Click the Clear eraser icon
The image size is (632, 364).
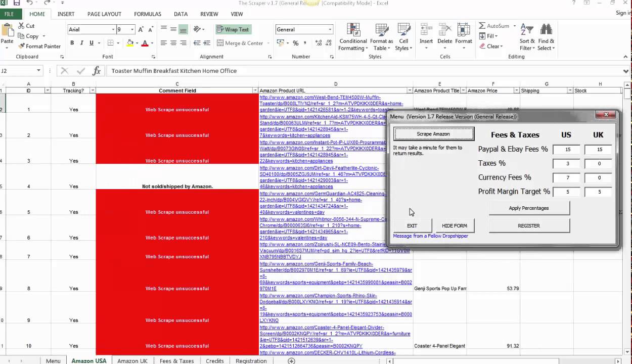[x=482, y=46]
